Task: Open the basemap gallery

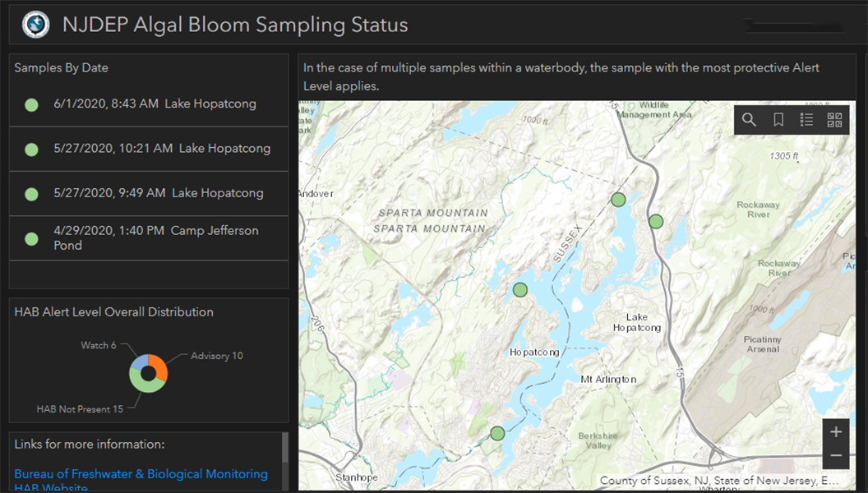Action: [x=835, y=119]
